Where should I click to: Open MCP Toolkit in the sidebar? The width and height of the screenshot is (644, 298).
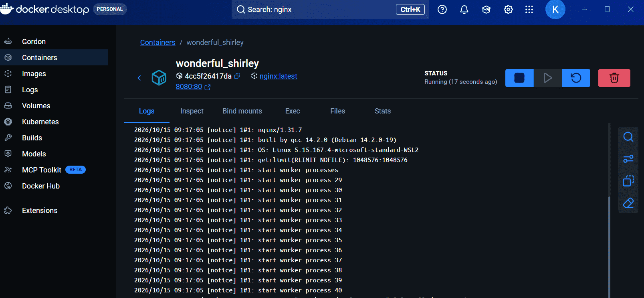pyautogui.click(x=54, y=170)
